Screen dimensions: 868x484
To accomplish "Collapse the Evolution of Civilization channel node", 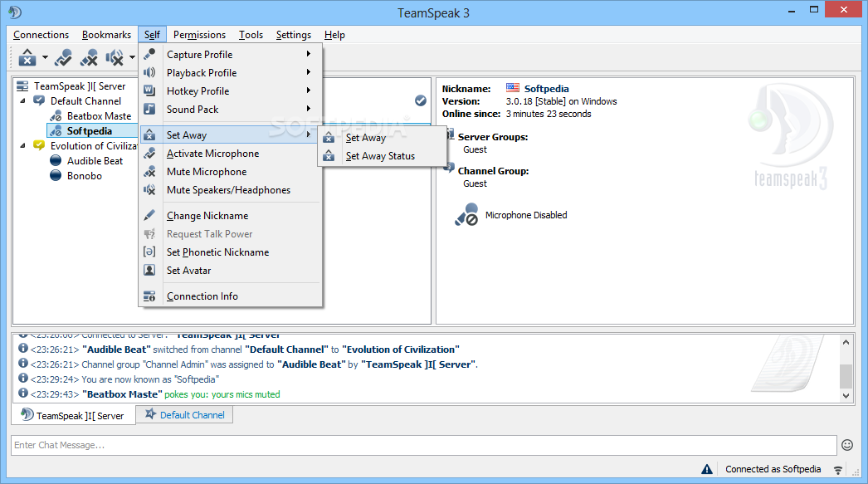I will click(22, 145).
